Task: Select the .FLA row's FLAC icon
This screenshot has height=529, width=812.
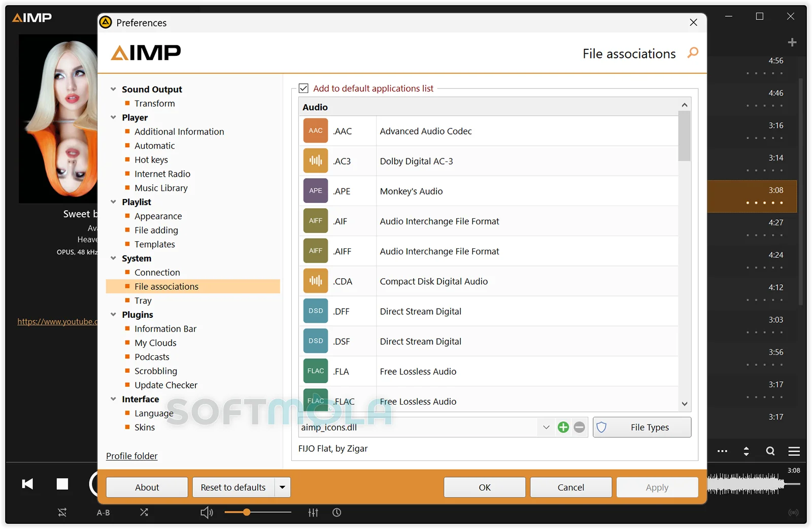Action: point(316,371)
